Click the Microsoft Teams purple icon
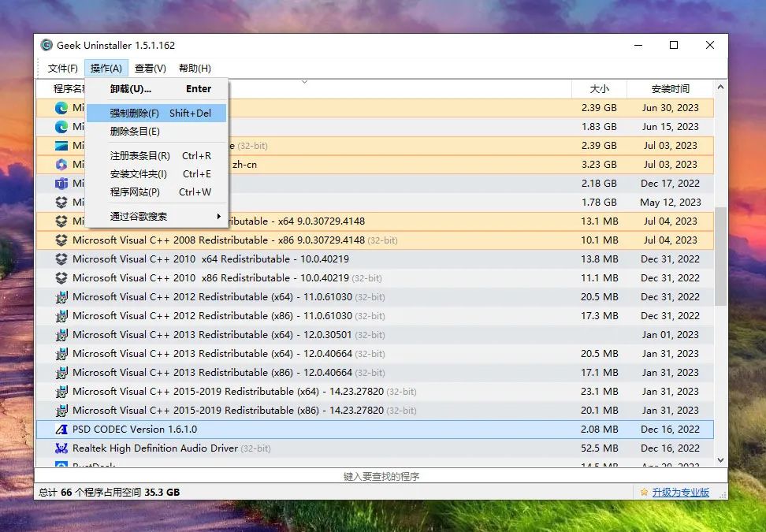This screenshot has height=532, width=766. click(x=61, y=184)
